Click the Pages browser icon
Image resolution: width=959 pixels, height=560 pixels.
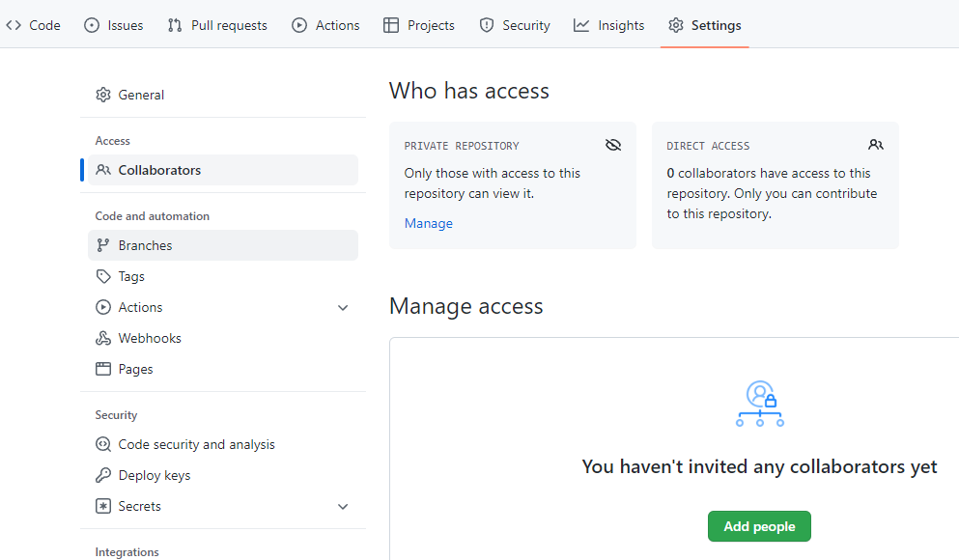(x=103, y=369)
